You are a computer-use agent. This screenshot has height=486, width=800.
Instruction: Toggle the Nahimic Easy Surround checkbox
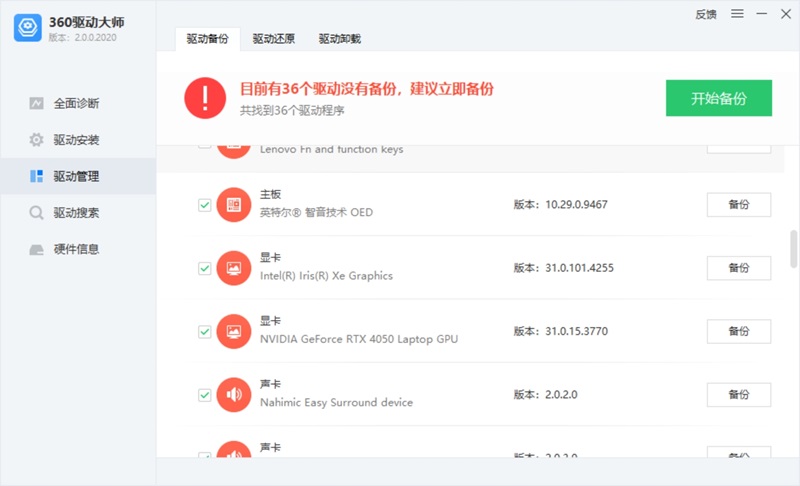tap(205, 395)
